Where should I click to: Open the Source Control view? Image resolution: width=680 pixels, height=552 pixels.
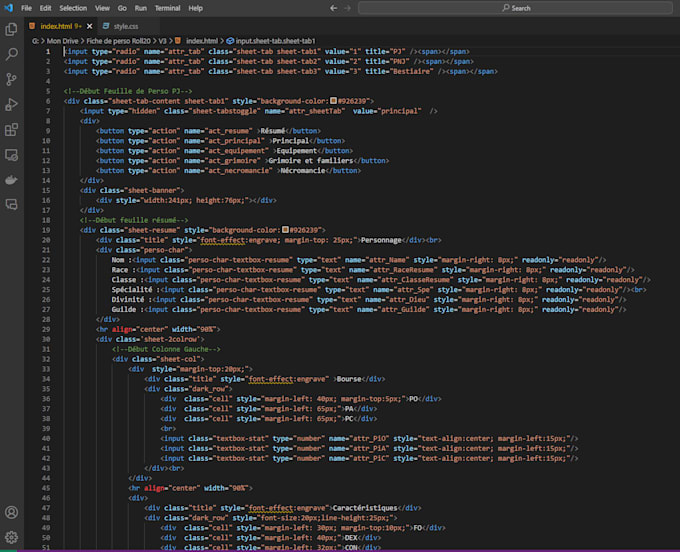click(x=12, y=79)
